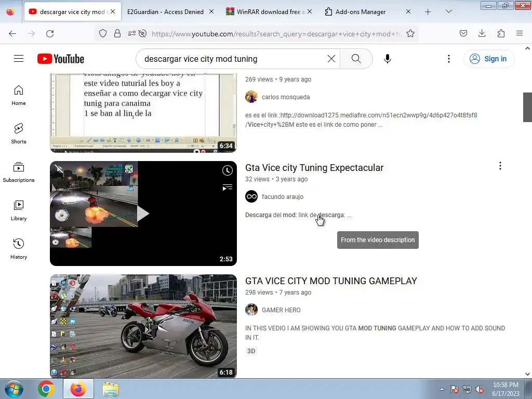The width and height of the screenshot is (532, 399).
Task: Open the tracking protection shield icon
Action: coord(103,33)
